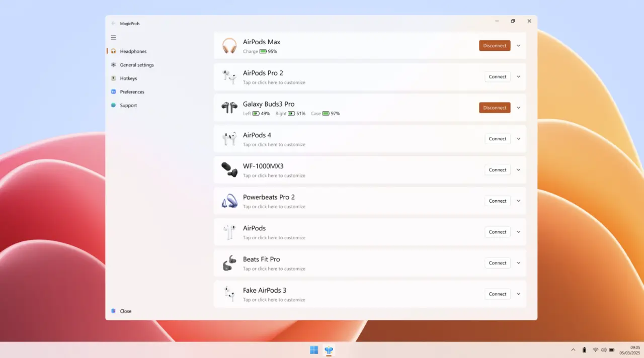Click the Hotkeys sidebar icon
Image resolution: width=644 pixels, height=358 pixels.
113,78
